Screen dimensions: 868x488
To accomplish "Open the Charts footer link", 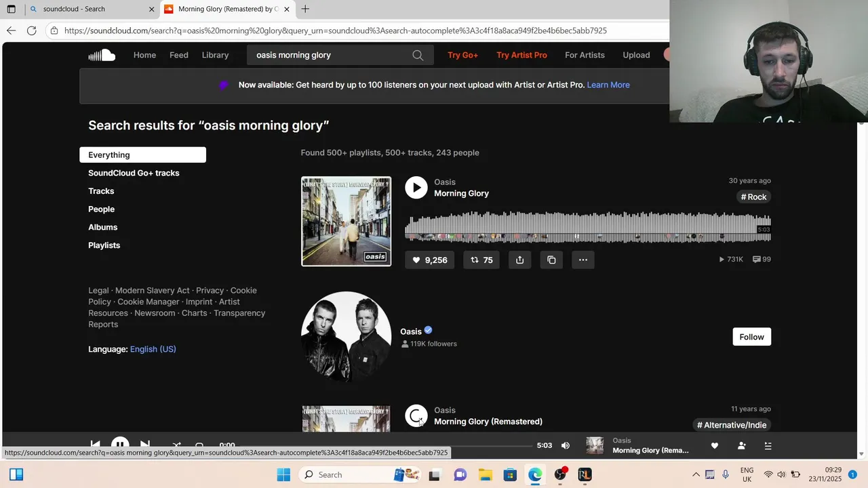I will click(194, 313).
